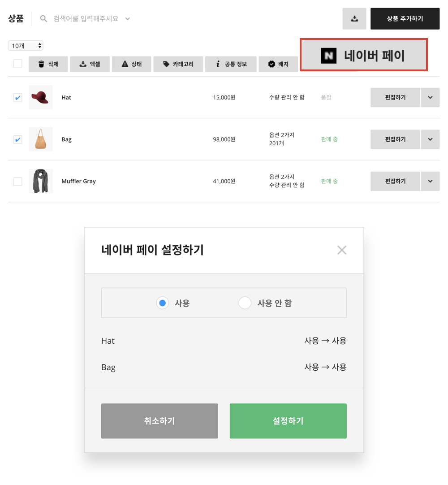Expand the search filter chevron
The height and width of the screenshot is (485, 448).
tap(128, 19)
